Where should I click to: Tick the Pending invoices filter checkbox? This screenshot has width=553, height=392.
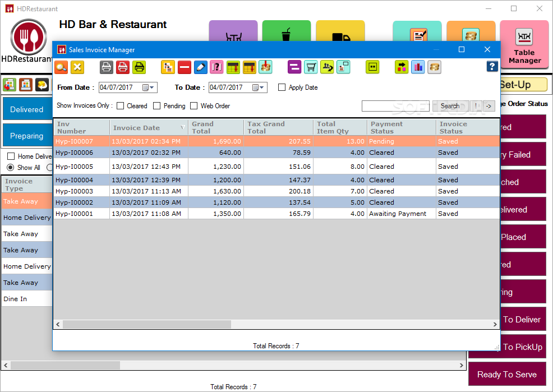click(157, 106)
